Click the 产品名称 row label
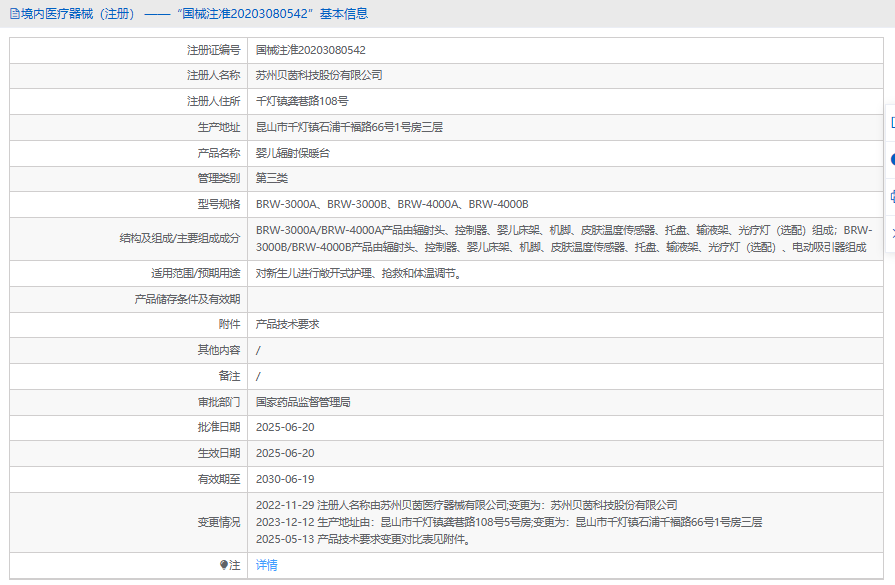 219,153
